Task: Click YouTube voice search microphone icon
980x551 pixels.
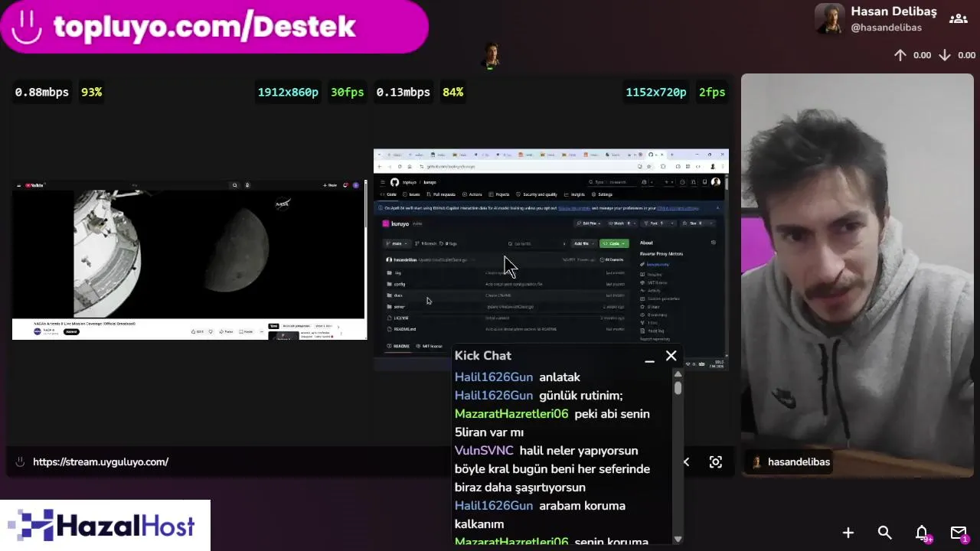Action: (x=247, y=185)
